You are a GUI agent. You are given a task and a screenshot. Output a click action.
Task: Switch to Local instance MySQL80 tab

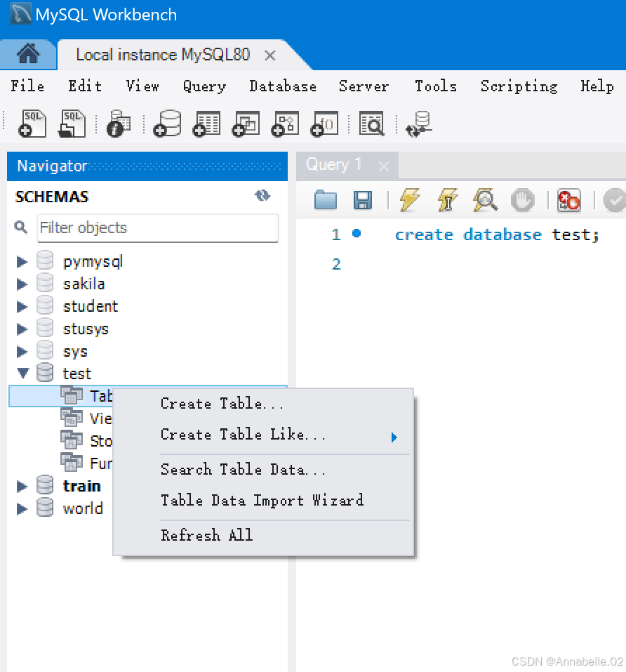pos(163,55)
